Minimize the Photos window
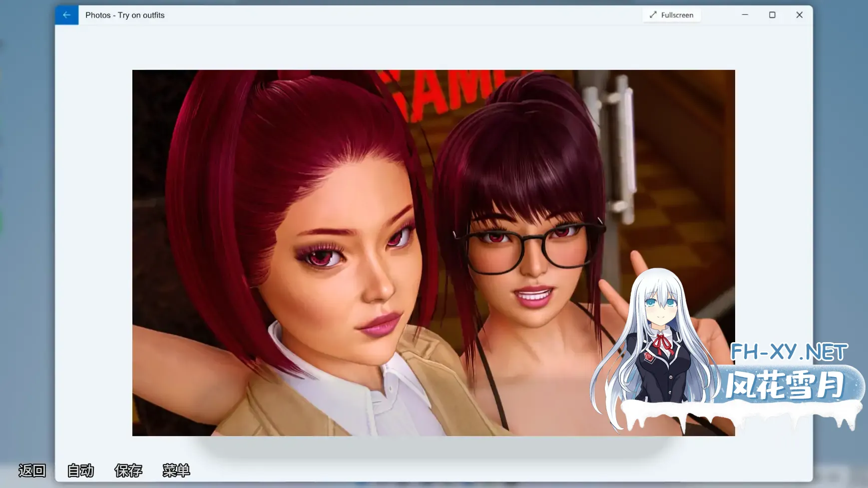The height and width of the screenshot is (488, 868). tap(745, 15)
